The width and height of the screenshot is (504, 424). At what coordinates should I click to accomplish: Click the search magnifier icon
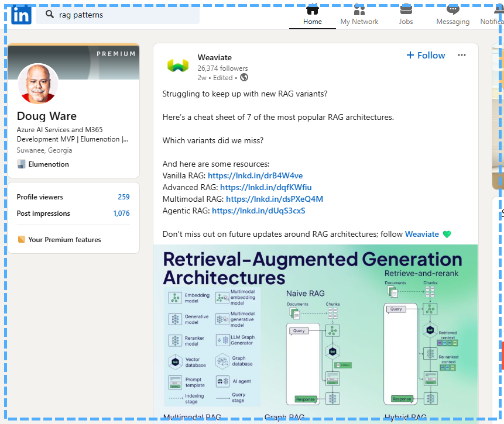coord(50,15)
